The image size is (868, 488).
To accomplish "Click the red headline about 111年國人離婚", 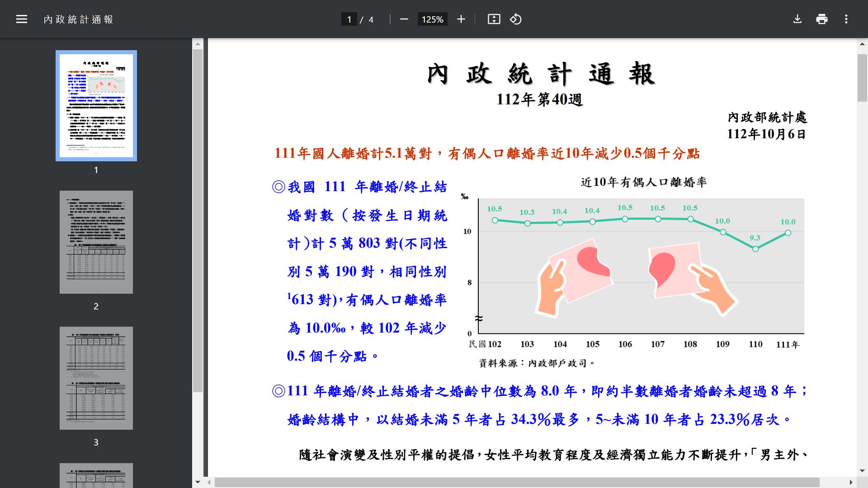I will (487, 154).
